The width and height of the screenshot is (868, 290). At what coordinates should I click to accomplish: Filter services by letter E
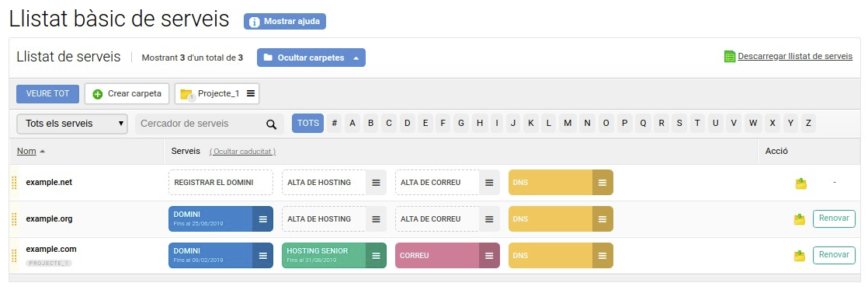point(425,123)
